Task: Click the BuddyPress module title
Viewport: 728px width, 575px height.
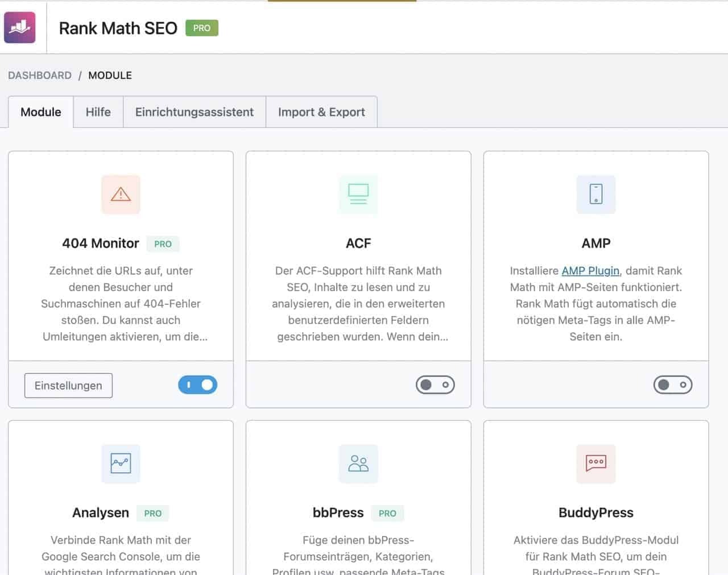Action: click(x=596, y=512)
